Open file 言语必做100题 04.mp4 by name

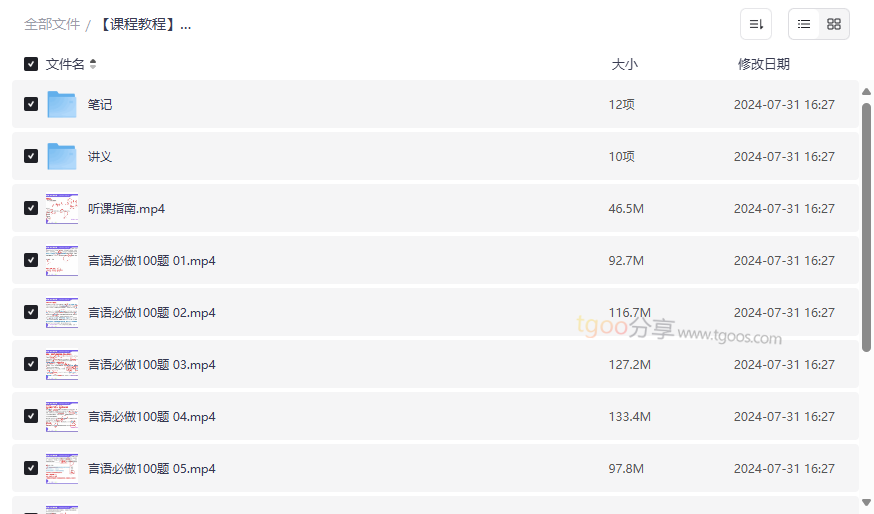(x=152, y=416)
